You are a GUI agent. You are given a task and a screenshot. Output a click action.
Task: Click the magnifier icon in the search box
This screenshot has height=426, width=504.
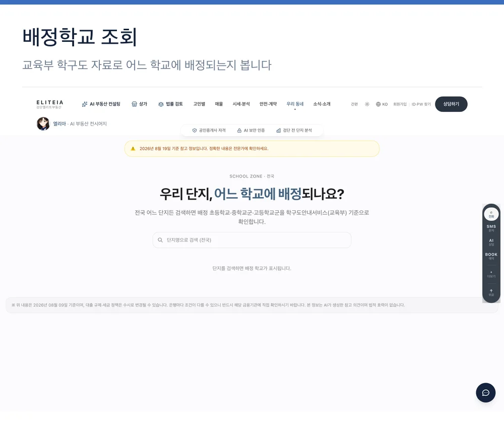coord(160,240)
